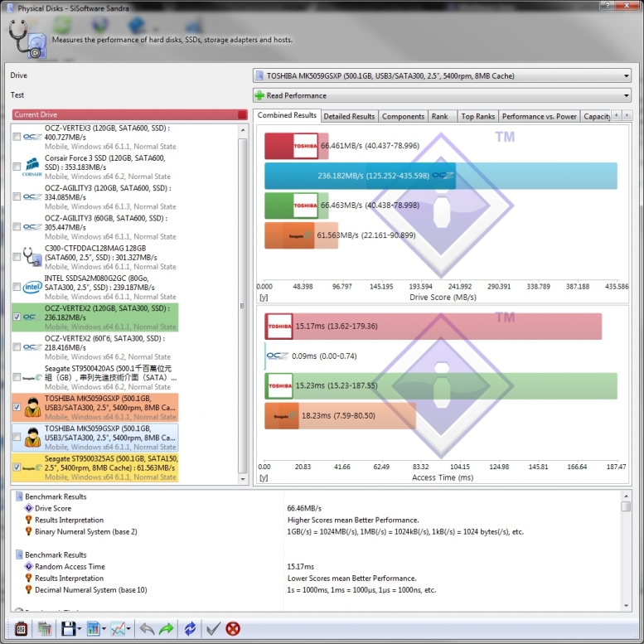Click the grey checkmark OK icon
The height and width of the screenshot is (644, 644).
coord(213,629)
